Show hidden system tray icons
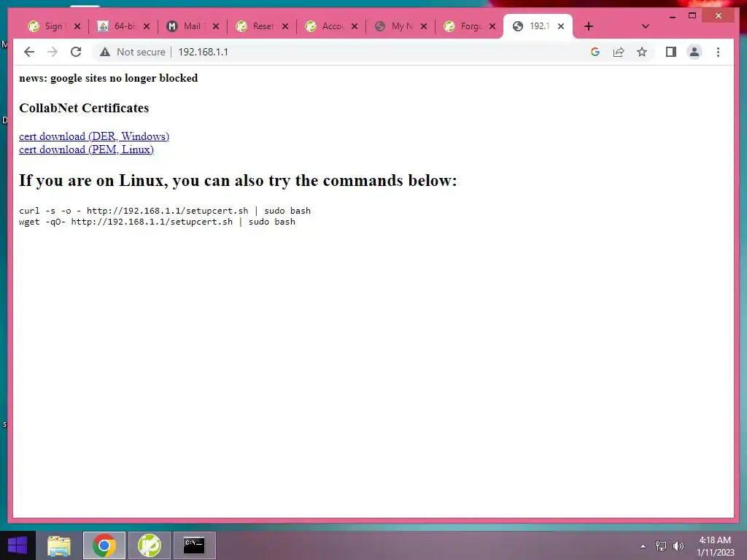Image resolution: width=747 pixels, height=560 pixels. pos(643,545)
